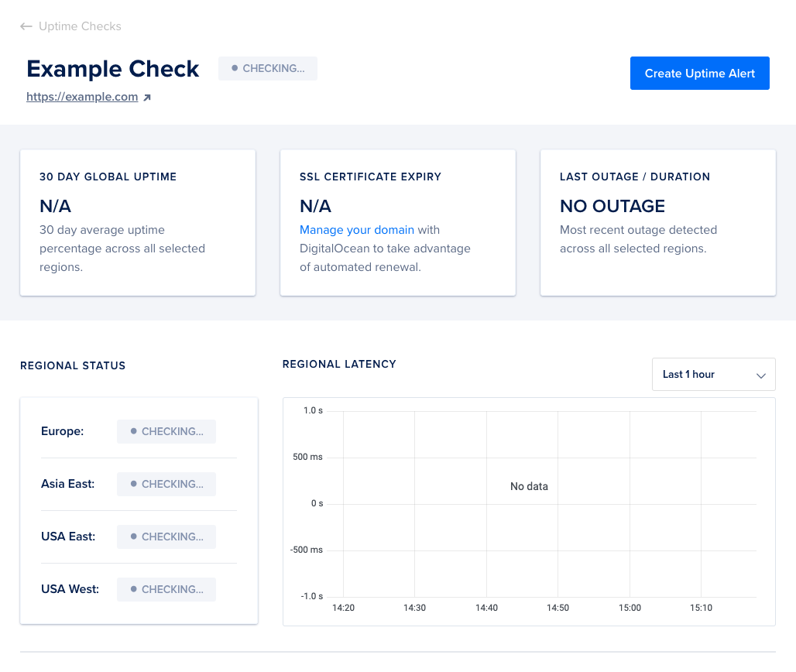The height and width of the screenshot is (672, 796).
Task: Click the back arrow beside Uptime Checks
Action: tap(26, 26)
